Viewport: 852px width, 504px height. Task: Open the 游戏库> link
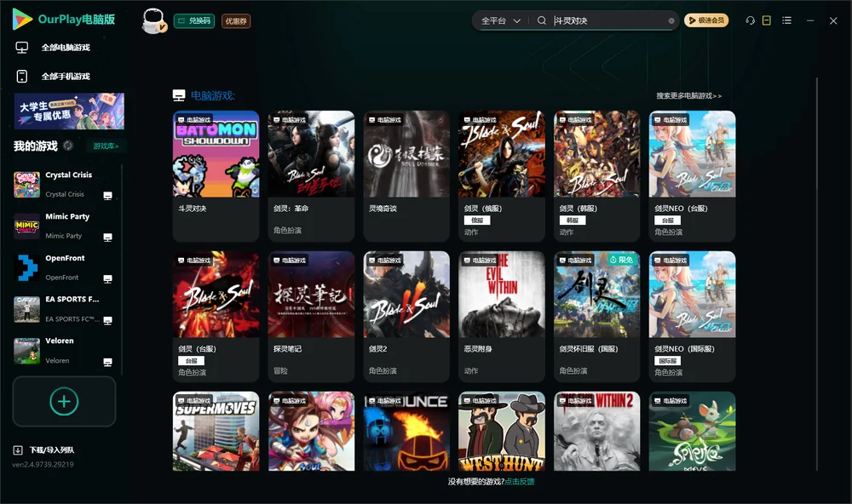[x=106, y=146]
